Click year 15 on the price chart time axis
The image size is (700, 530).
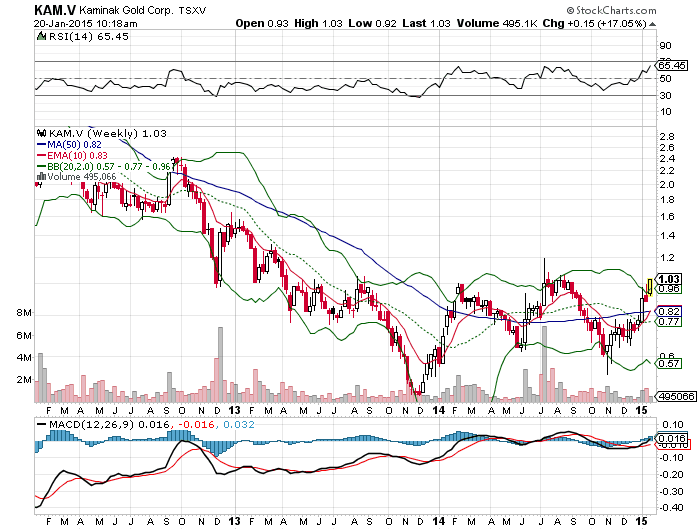(x=642, y=410)
